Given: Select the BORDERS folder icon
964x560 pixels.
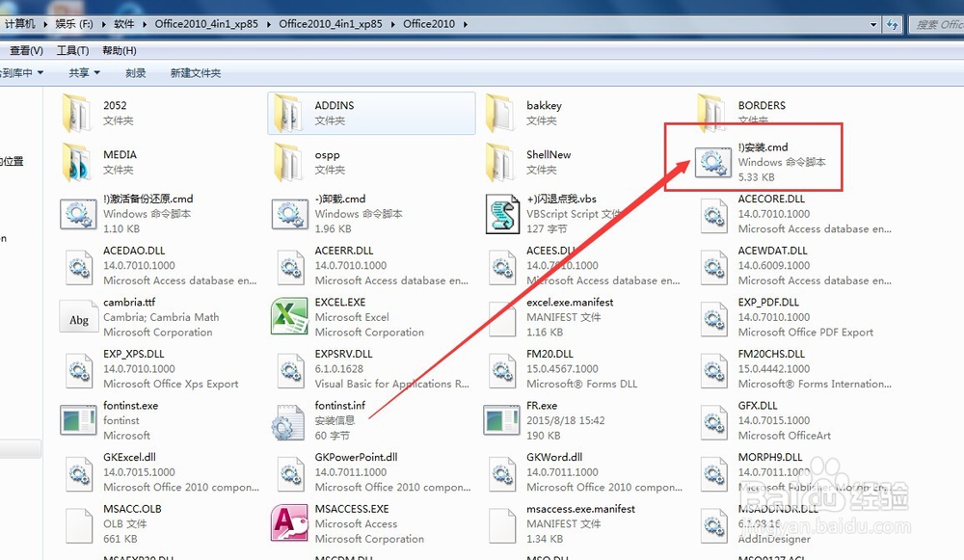Looking at the screenshot, I should pos(710,111).
